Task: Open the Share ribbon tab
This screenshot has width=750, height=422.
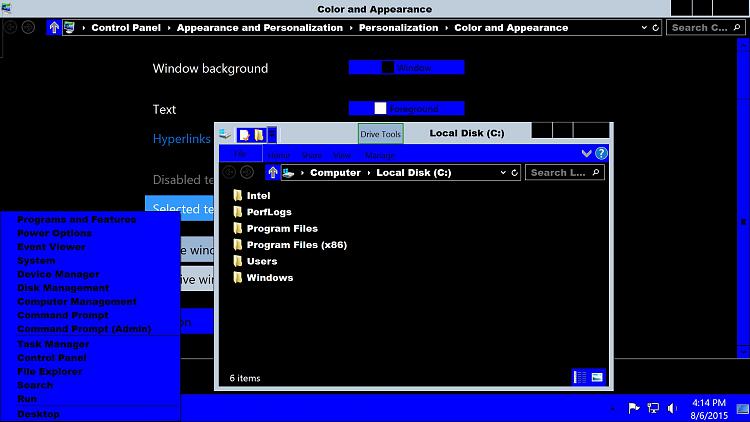Action: click(x=311, y=155)
